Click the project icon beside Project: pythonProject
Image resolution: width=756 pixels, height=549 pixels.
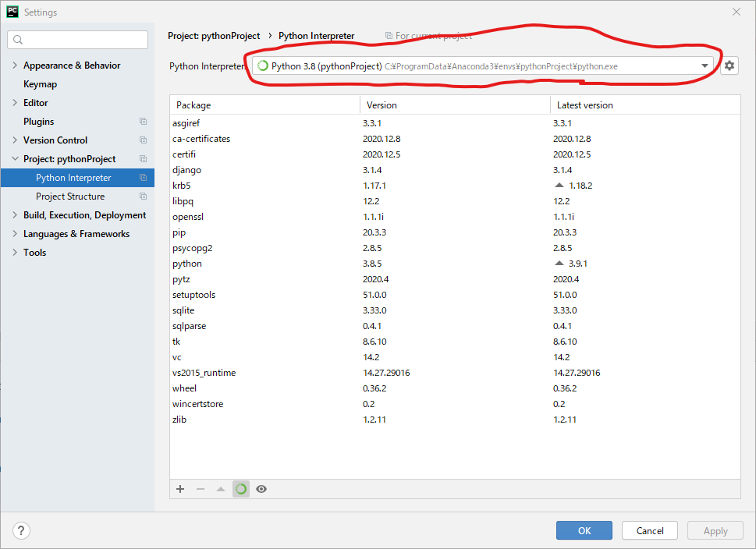144,158
